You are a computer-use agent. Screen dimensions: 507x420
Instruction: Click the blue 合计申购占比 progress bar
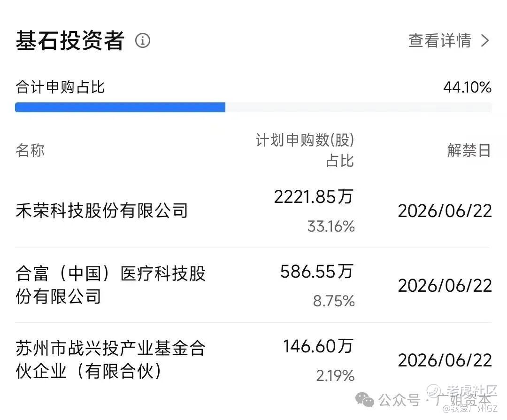[x=120, y=107]
